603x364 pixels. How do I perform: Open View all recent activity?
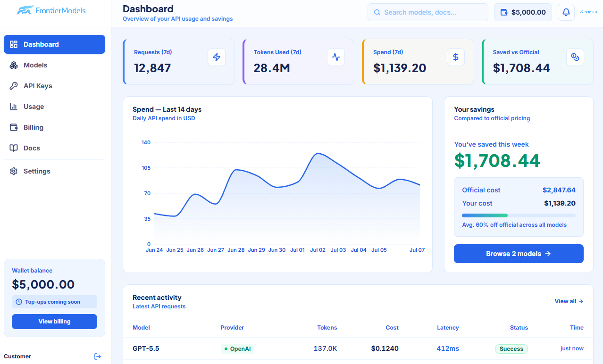569,301
